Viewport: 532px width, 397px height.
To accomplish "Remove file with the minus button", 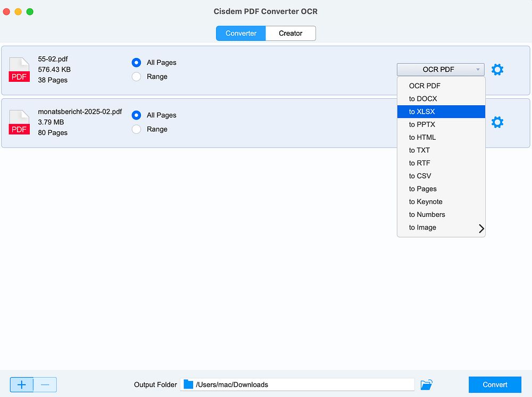I will [x=45, y=384].
